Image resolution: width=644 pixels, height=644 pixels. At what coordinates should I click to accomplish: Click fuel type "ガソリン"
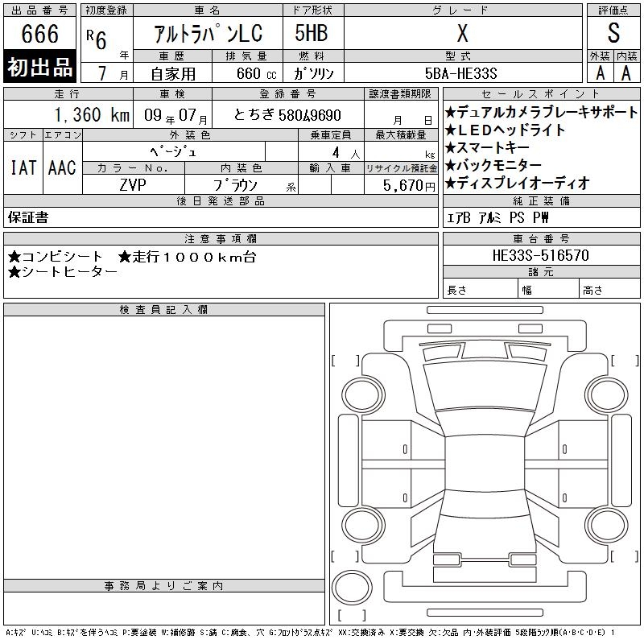pyautogui.click(x=313, y=73)
